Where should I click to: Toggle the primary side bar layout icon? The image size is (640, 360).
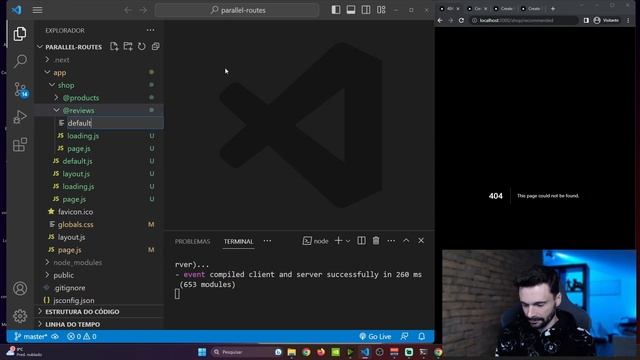point(336,10)
